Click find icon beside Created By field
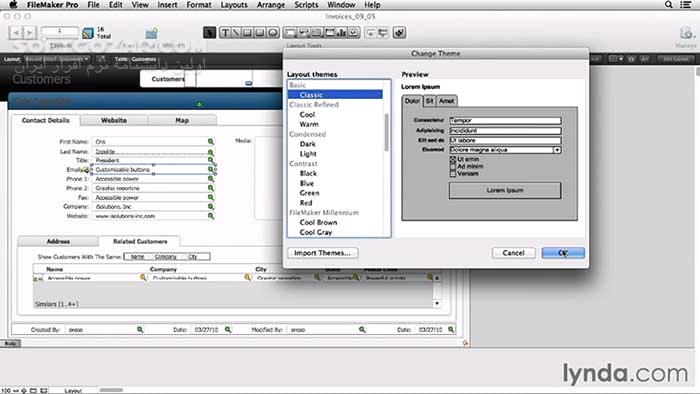Viewport: 700px width, 394px height. [x=140, y=329]
